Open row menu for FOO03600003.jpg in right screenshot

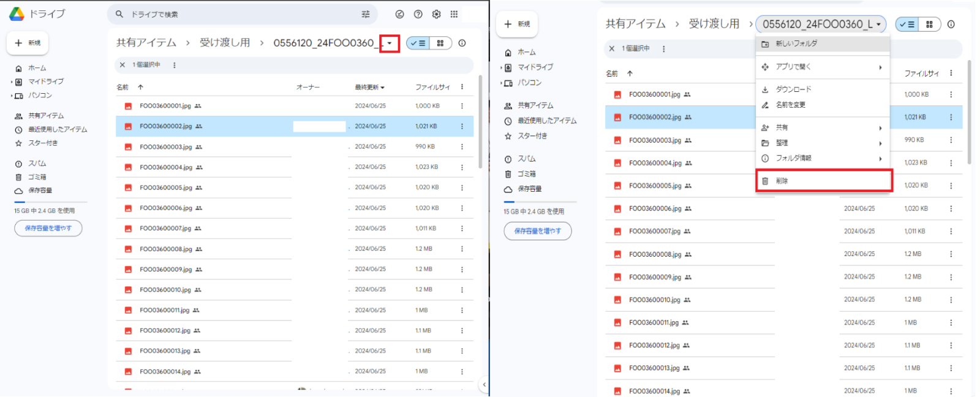(x=951, y=140)
